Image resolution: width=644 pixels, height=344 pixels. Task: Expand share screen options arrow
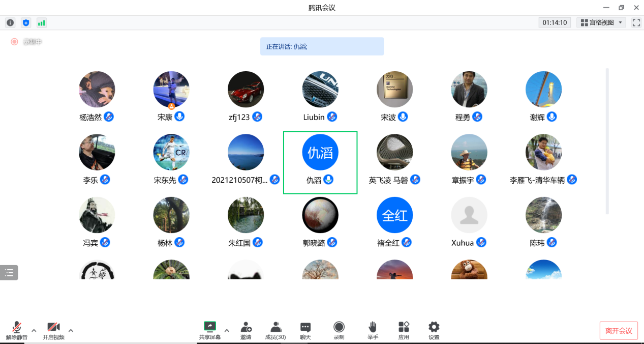pos(227,330)
